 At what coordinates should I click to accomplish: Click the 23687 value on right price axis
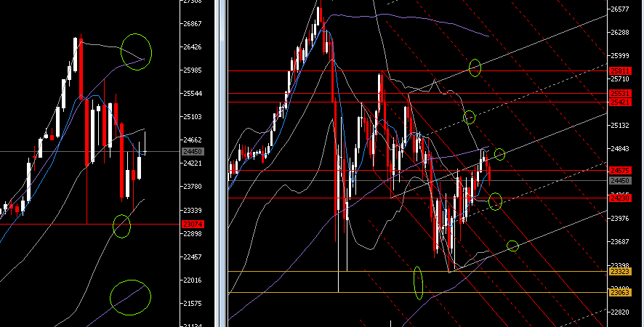[620, 242]
